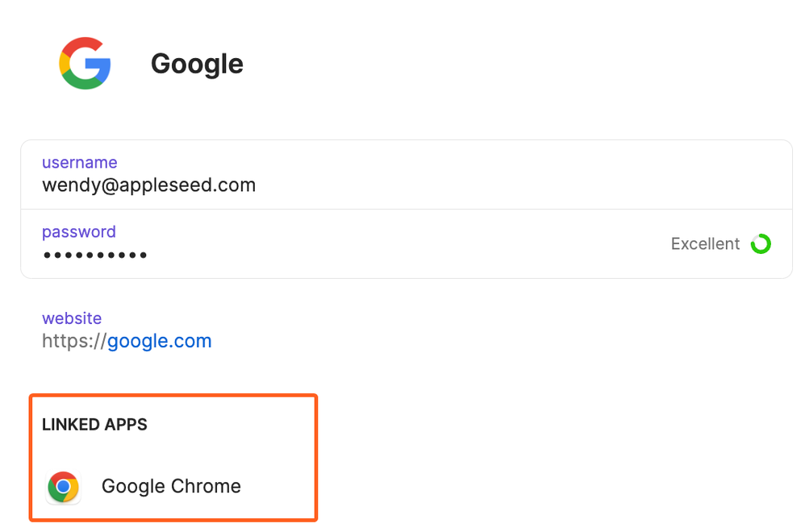
Task: Click the "username" field label
Action: point(79,162)
